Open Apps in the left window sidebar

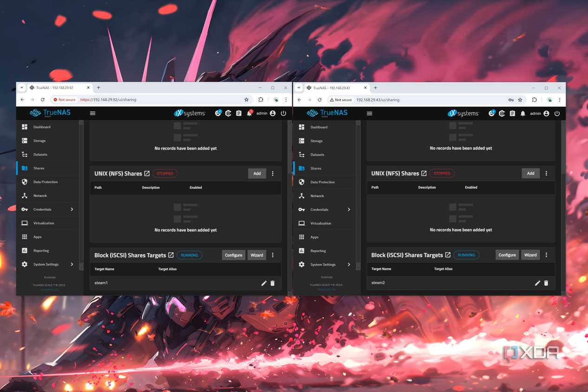(x=37, y=237)
